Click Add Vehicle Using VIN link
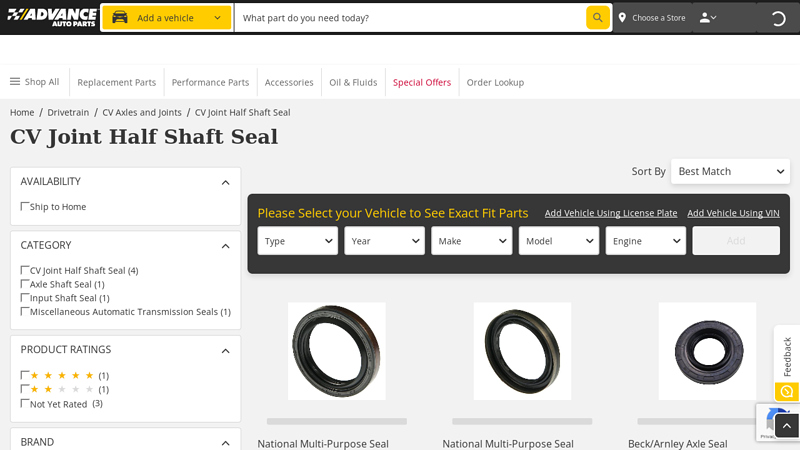This screenshot has width=800, height=450. pyautogui.click(x=733, y=213)
